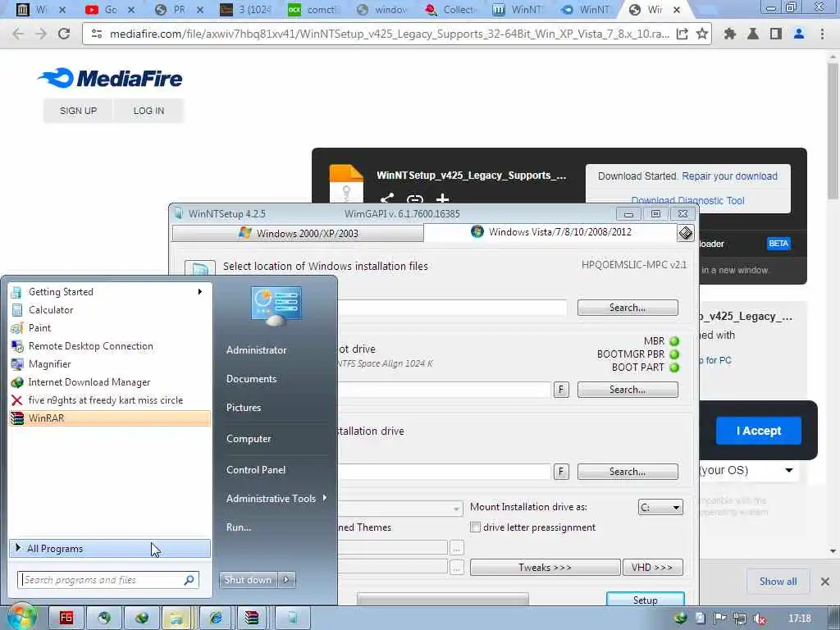Switch to the comctl browser tab
This screenshot has height=630, width=840.
point(314,10)
